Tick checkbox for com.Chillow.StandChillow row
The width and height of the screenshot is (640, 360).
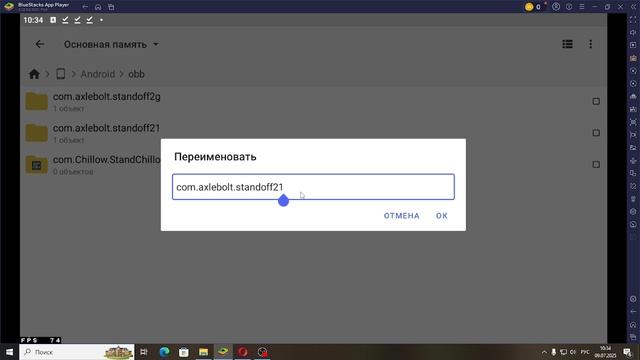(x=596, y=164)
